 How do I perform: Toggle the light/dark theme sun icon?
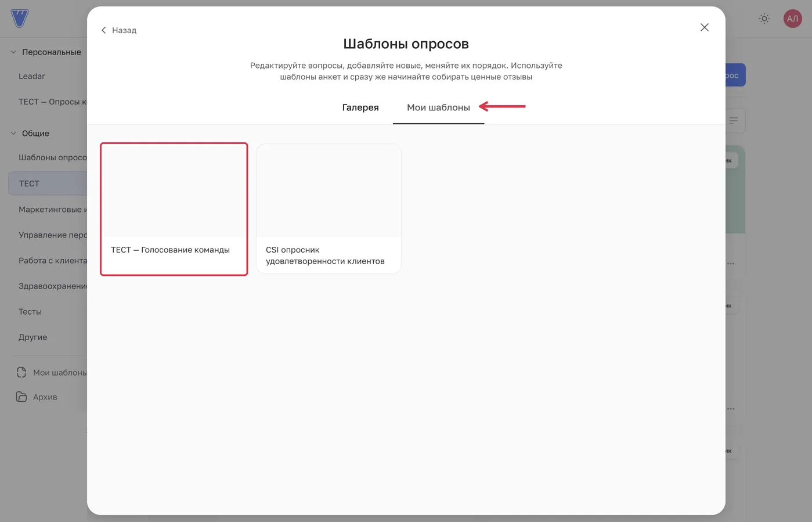[764, 19]
